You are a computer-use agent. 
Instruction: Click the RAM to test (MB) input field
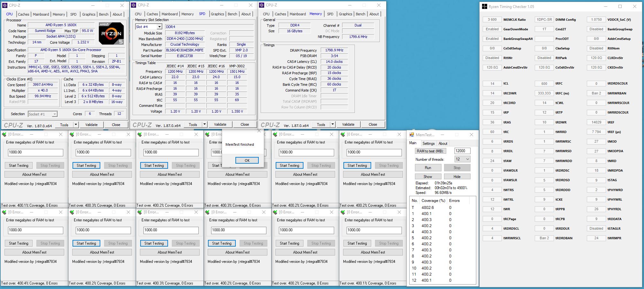coord(462,151)
